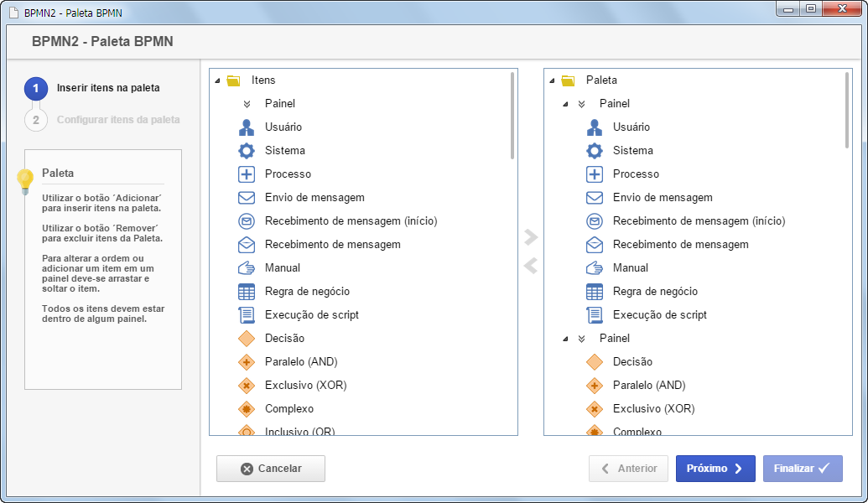Select the first Painel label in Paleta tree

(615, 103)
